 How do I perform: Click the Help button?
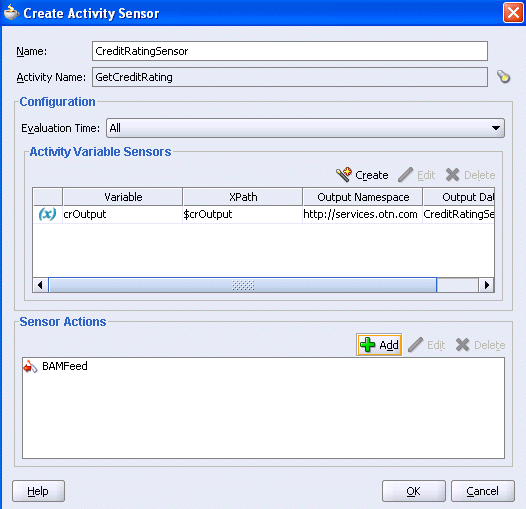tap(38, 491)
